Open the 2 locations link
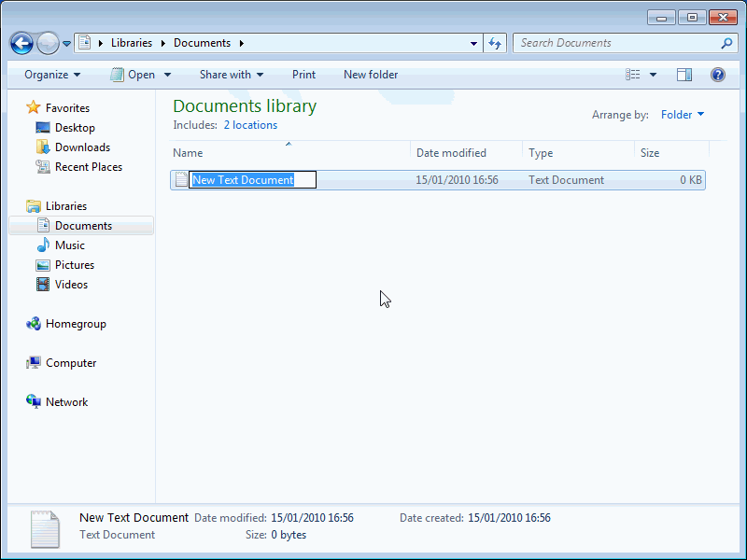 click(x=250, y=125)
